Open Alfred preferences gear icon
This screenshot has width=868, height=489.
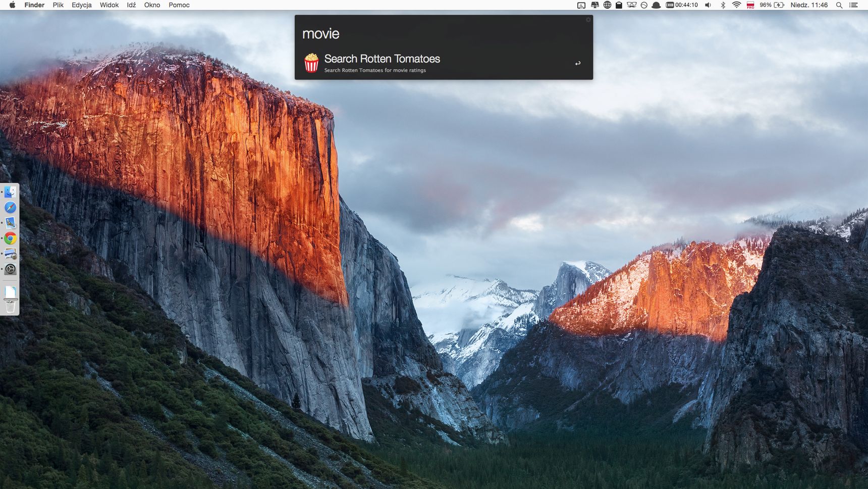click(588, 20)
